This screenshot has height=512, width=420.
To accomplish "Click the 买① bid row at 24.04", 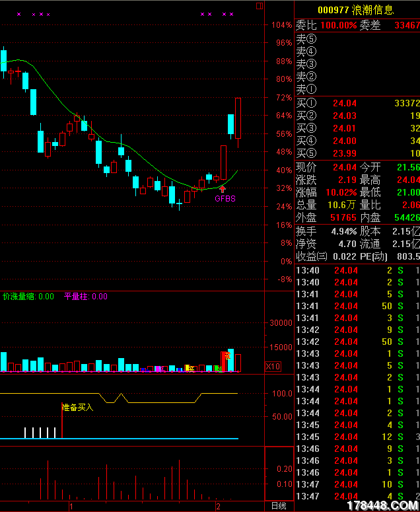I will (x=357, y=104).
